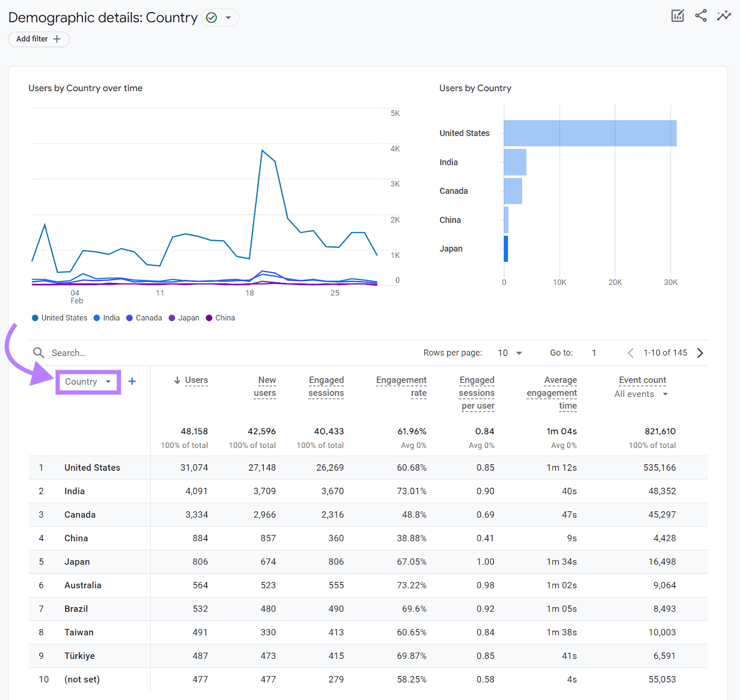Select the Taiwan table row
The height and width of the screenshot is (700, 740).
(368, 632)
